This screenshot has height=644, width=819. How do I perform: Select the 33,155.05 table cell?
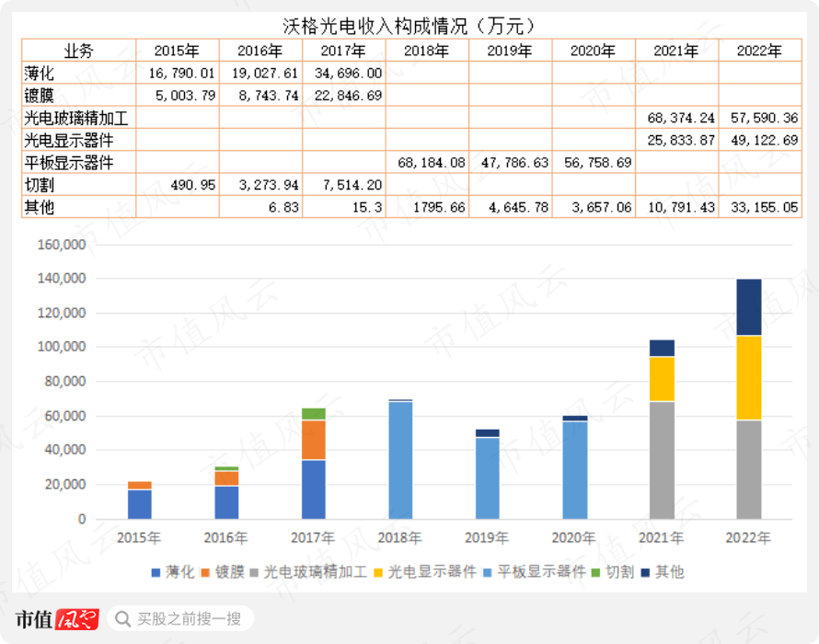[760, 207]
